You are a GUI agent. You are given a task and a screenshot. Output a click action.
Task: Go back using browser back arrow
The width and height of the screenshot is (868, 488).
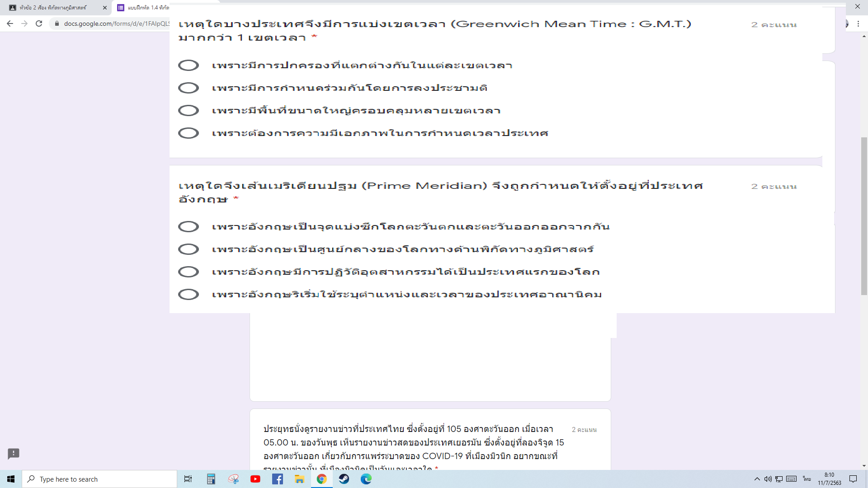pyautogui.click(x=10, y=23)
